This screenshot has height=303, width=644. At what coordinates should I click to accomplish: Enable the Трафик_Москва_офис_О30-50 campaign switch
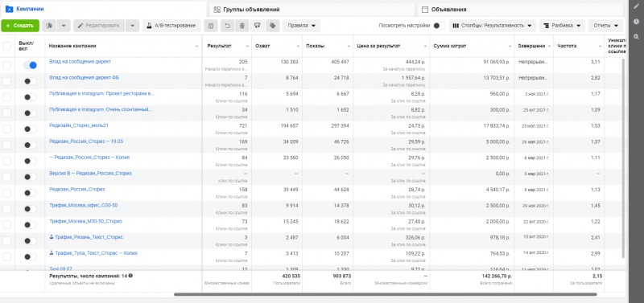(x=30, y=209)
